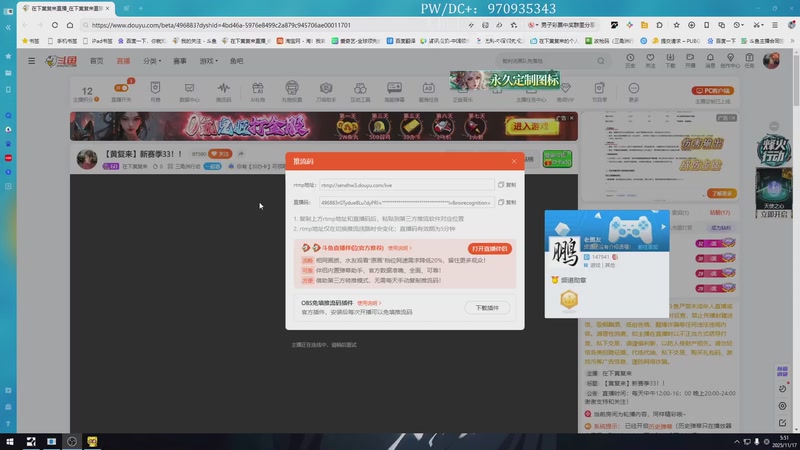Go to 首页 home nav item
Screen dimensions: 800x450
96,61
